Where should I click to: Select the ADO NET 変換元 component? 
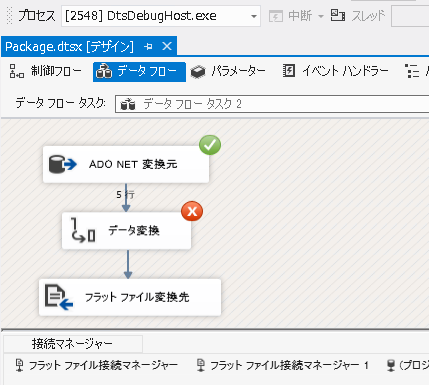pyautogui.click(x=126, y=164)
